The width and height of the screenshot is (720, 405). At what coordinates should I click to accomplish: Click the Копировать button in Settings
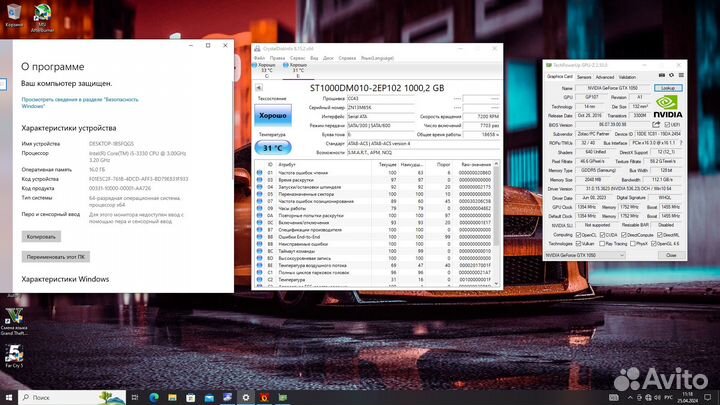(41, 236)
